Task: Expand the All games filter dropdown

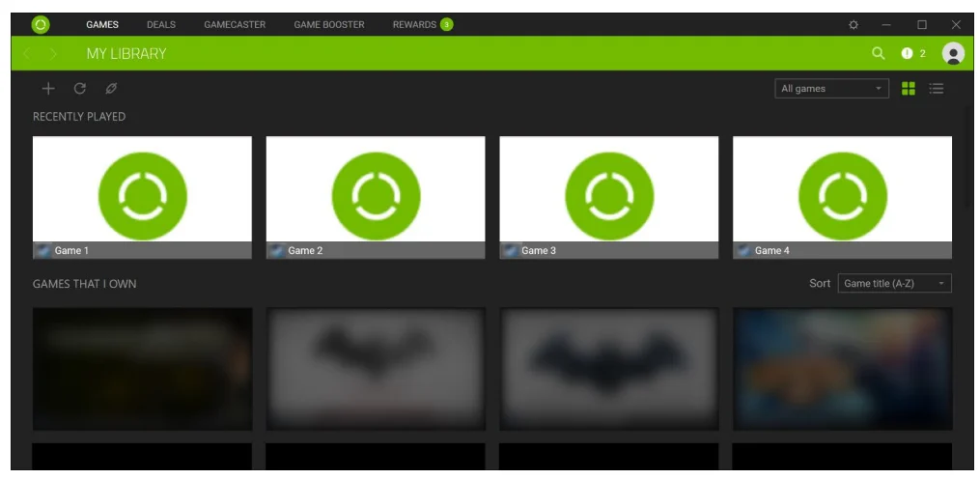Action: 831,89
